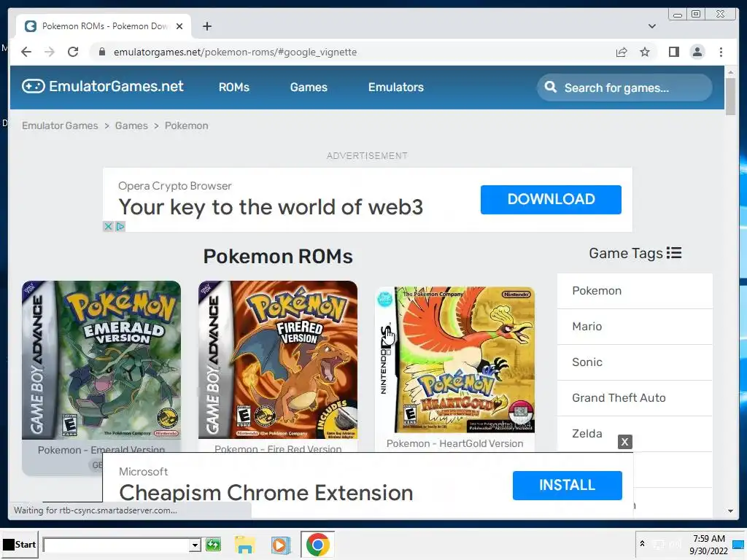Expand the taskbar address dropdown arrow
Image resolution: width=747 pixels, height=560 pixels.
point(194,545)
